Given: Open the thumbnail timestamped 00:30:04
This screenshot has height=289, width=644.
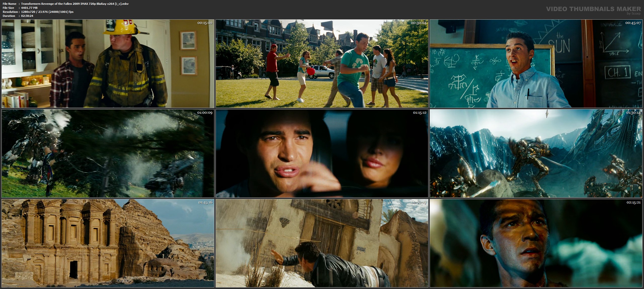Looking at the screenshot, I should point(322,64).
